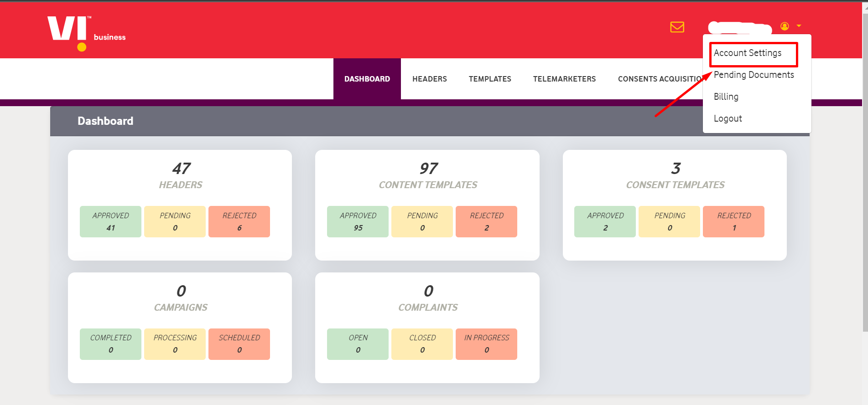Go to the Headers tab
The width and height of the screenshot is (868, 405).
point(430,79)
